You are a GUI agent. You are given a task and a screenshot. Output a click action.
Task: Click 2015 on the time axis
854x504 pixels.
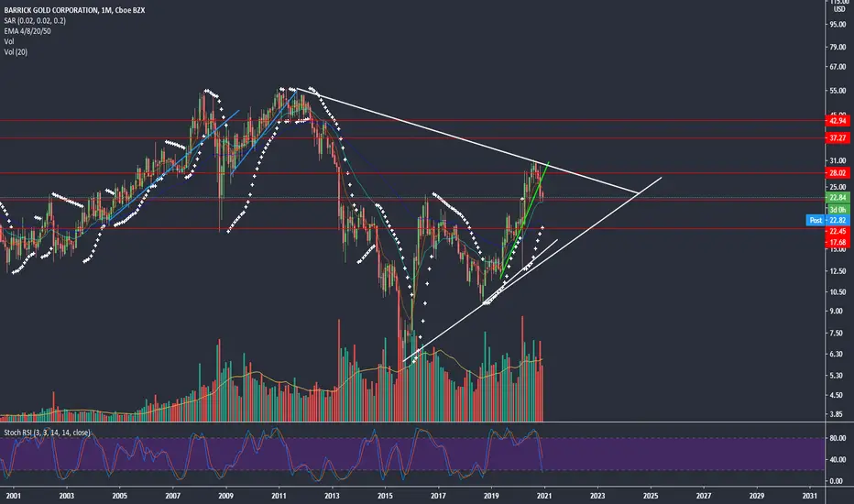pos(385,496)
